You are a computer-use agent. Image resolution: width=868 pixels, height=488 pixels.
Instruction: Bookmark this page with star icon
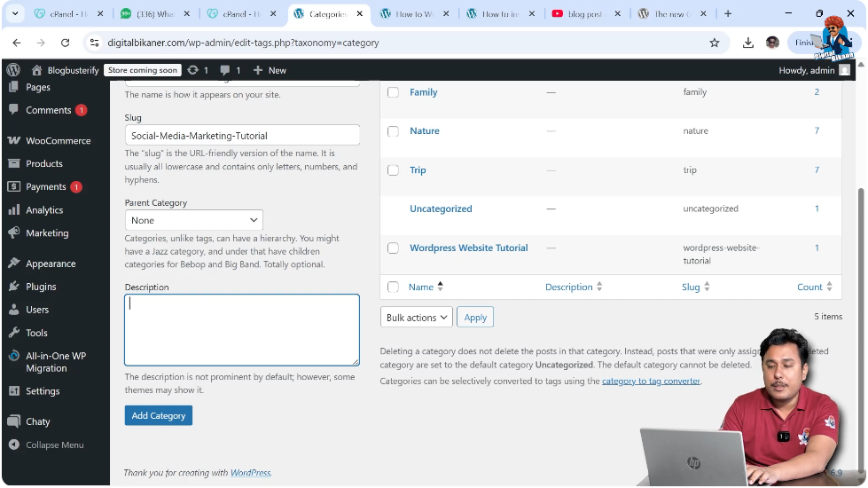[714, 43]
